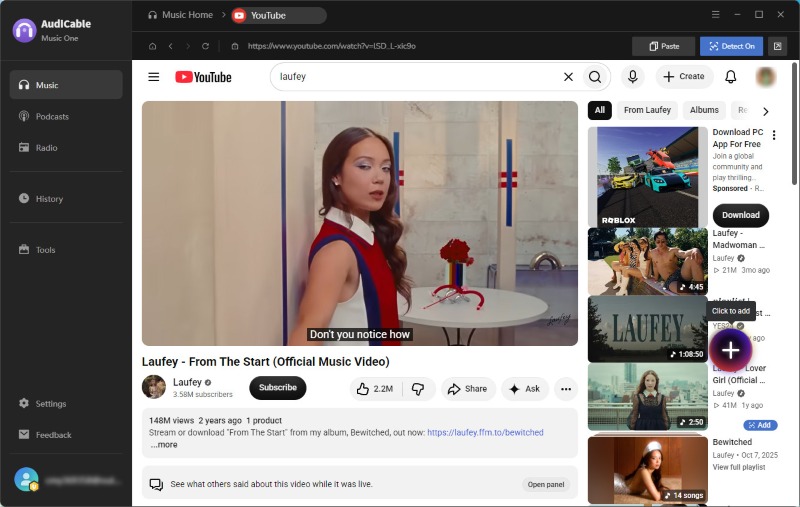
Task: Click View full playlist link
Action: click(739, 467)
